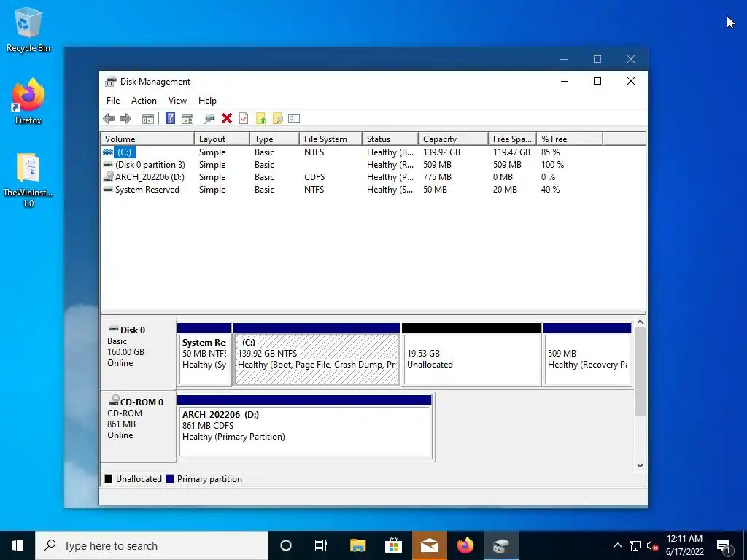
Task: Sort by the Free Space column header
Action: coord(512,139)
